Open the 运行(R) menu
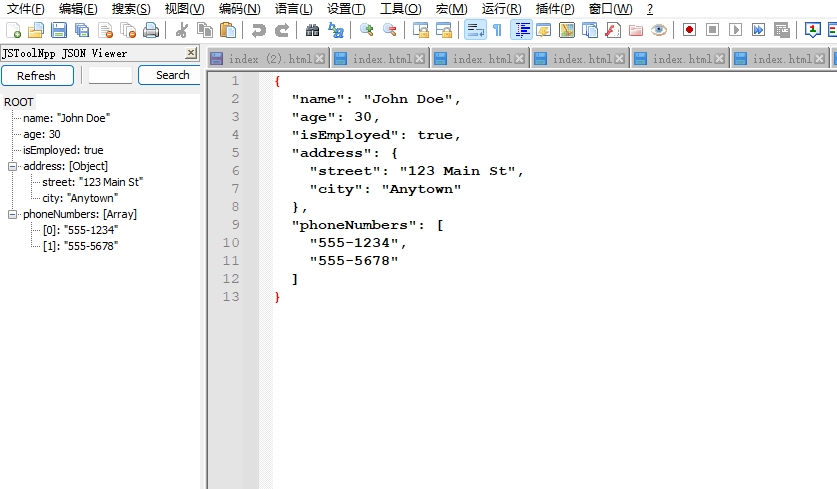837x489 pixels. point(501,9)
